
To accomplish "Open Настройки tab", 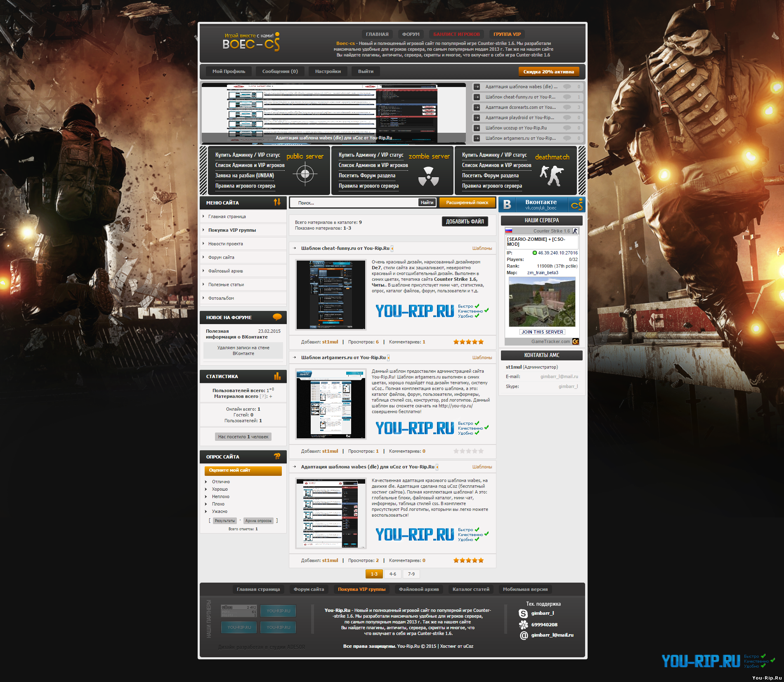I will tap(328, 71).
